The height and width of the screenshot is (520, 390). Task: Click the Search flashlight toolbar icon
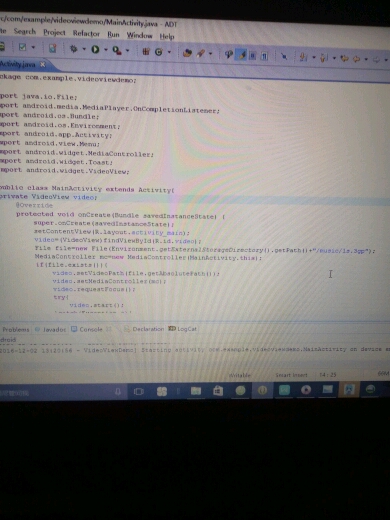point(200,53)
